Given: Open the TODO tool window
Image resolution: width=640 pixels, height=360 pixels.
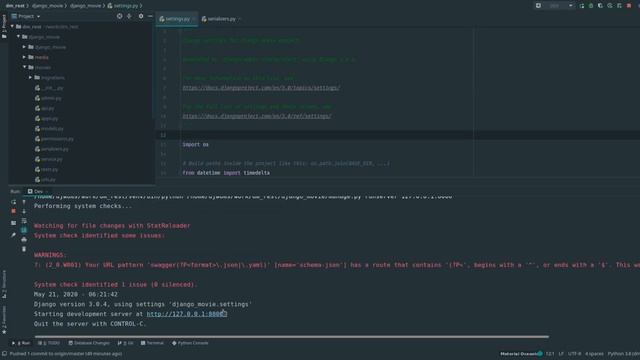Looking at the screenshot, I should (x=49, y=343).
